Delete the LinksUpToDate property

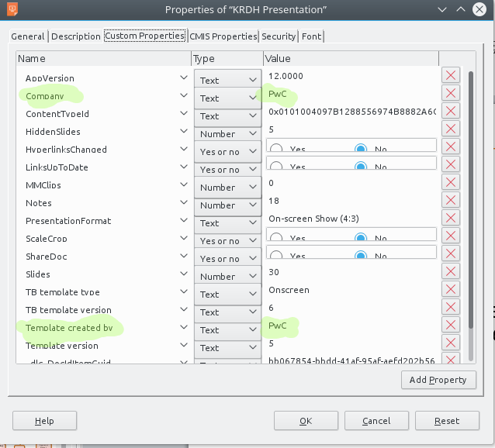451,164
